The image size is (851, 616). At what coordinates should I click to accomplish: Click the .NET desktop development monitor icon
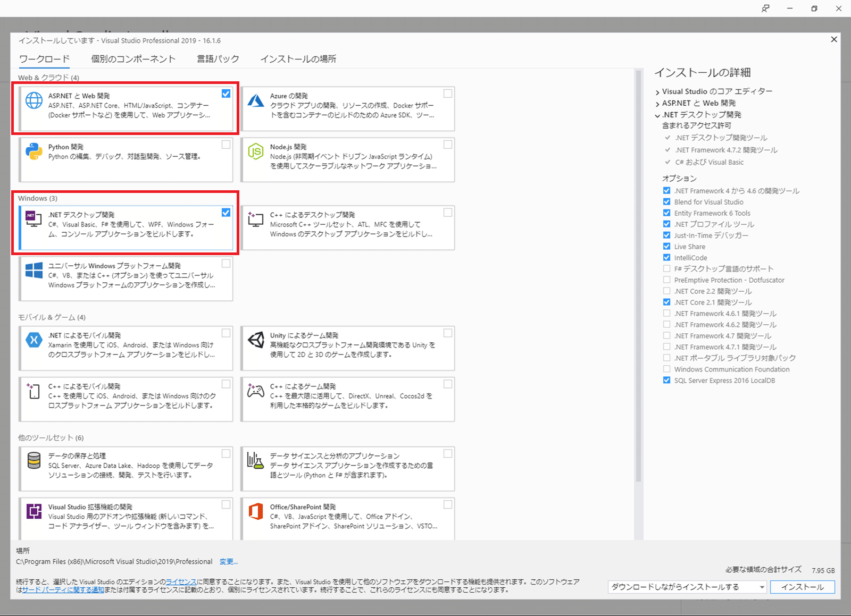pyautogui.click(x=34, y=218)
